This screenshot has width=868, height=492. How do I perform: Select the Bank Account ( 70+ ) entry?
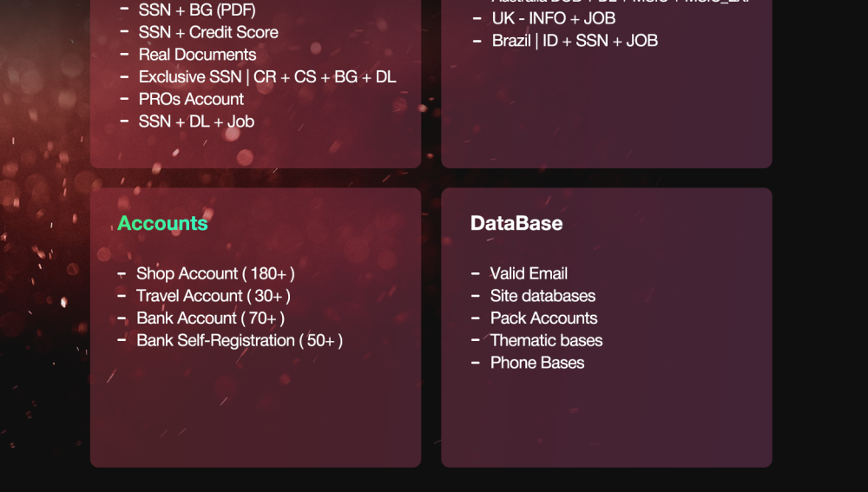[210, 318]
